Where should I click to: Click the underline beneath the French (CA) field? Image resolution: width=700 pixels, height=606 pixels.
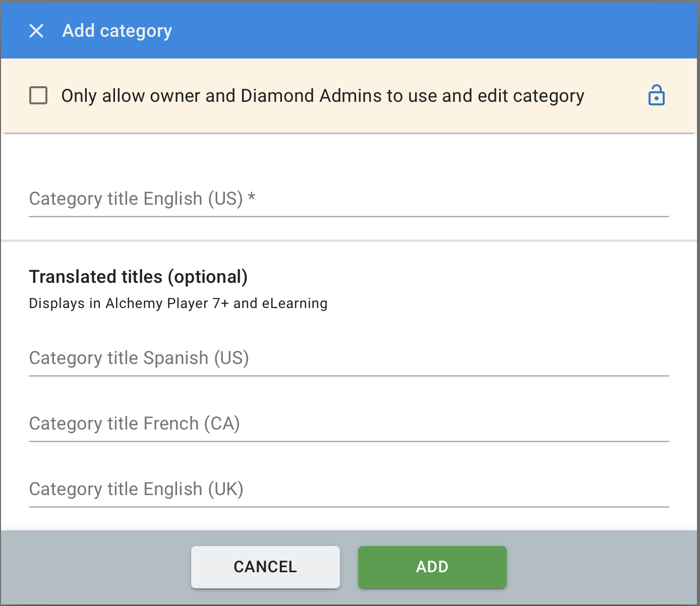point(348,442)
